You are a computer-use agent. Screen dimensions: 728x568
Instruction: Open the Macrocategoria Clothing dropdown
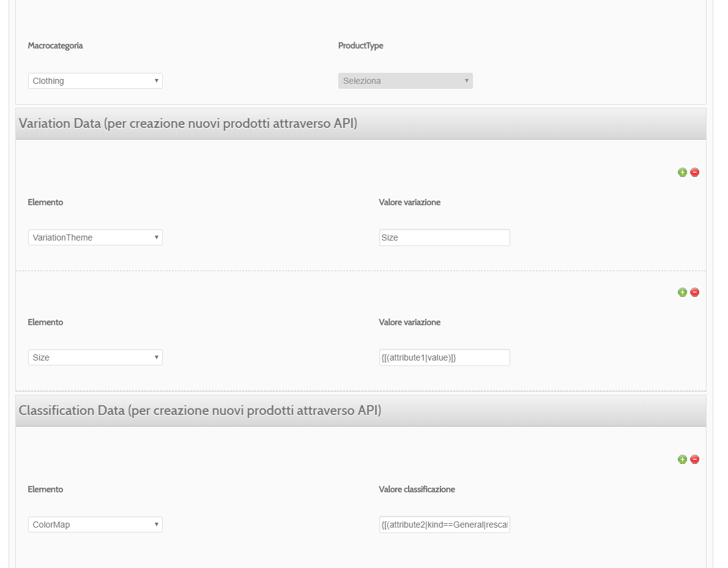click(x=95, y=81)
